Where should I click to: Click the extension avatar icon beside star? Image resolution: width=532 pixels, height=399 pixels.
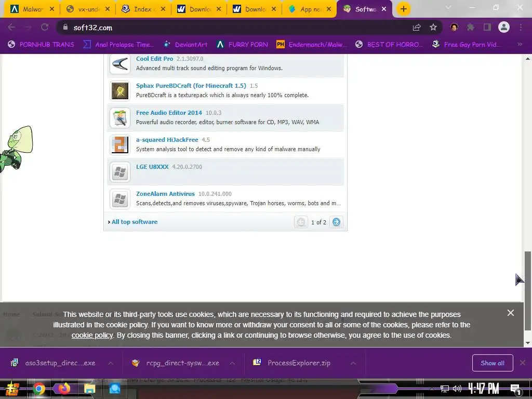pyautogui.click(x=454, y=27)
